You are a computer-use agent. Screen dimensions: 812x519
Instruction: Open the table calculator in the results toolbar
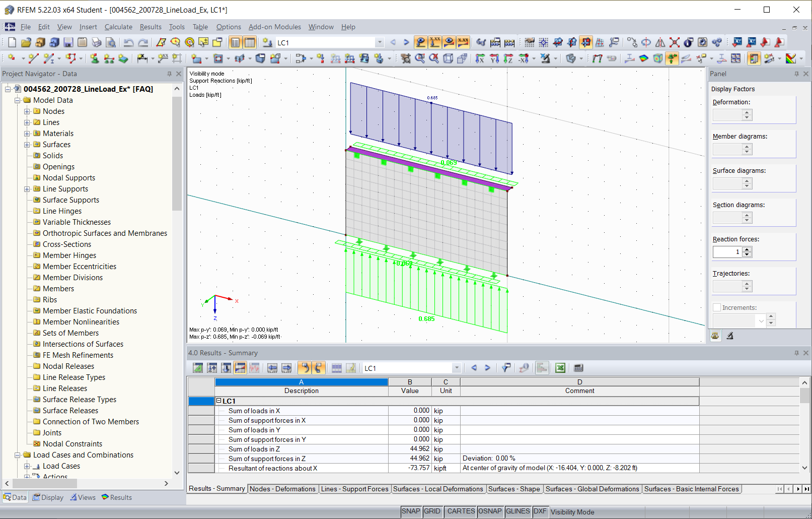tap(578, 368)
